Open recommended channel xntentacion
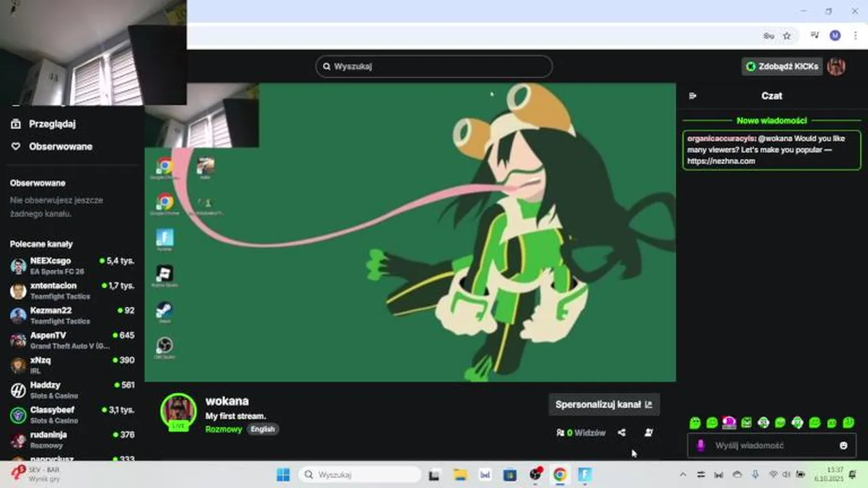Screen dimensions: 868x488 (x=72, y=291)
